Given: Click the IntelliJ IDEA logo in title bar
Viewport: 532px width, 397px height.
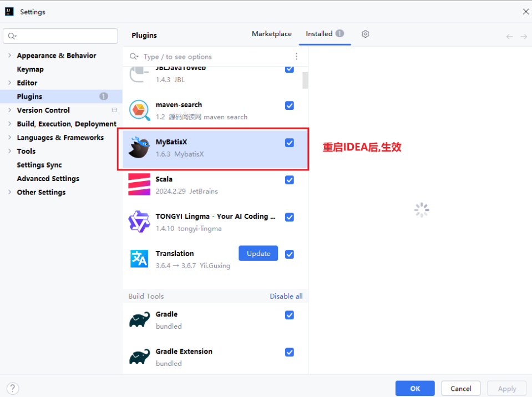Looking at the screenshot, I should click(x=9, y=12).
